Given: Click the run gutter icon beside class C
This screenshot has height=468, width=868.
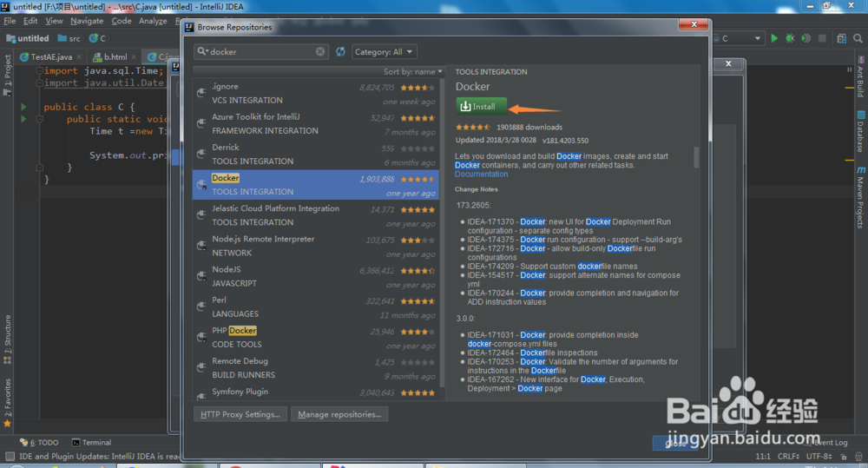Looking at the screenshot, I should [x=23, y=106].
